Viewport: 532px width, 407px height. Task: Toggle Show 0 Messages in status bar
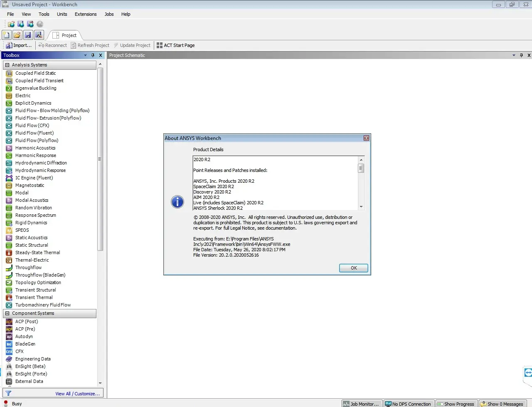(502, 404)
